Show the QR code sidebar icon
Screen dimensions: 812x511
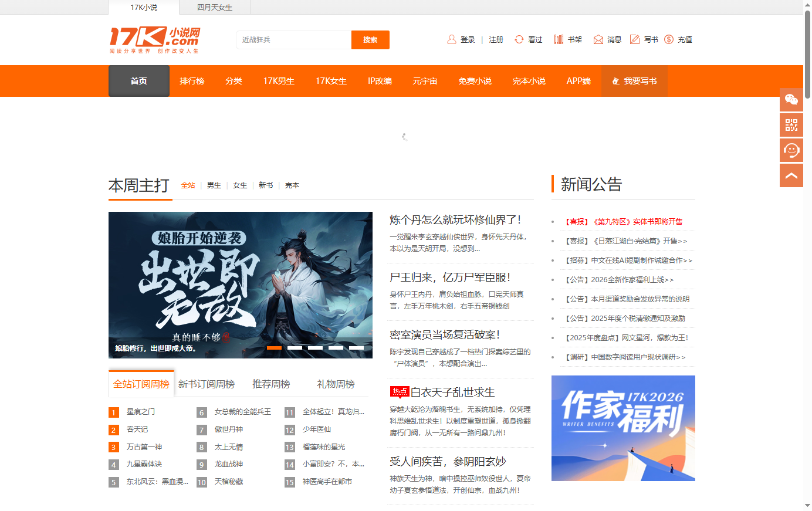(x=791, y=125)
